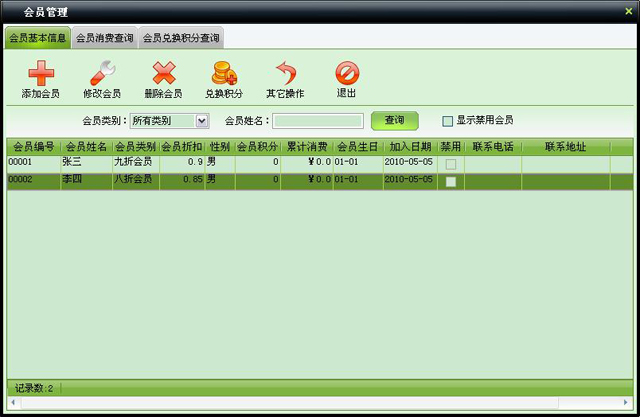Viewport: 640px width, 417px height.
Task: Enable the 显示禁用会员 checkbox
Action: coord(448,121)
